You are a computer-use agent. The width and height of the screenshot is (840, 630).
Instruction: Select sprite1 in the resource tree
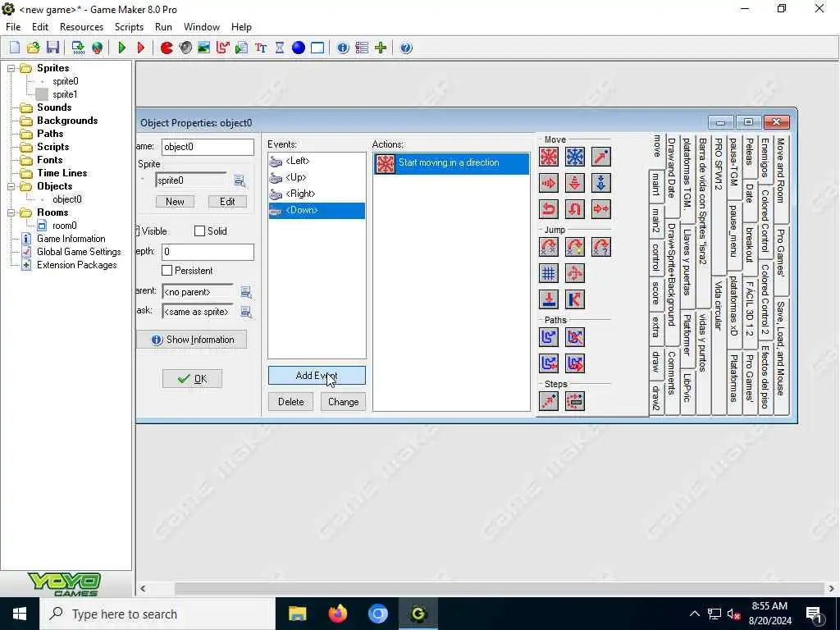(65, 94)
